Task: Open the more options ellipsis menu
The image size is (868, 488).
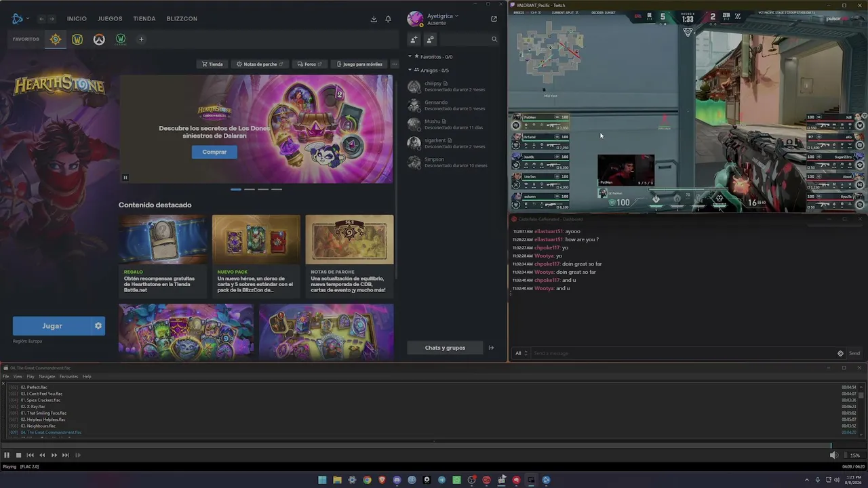Action: pos(395,64)
